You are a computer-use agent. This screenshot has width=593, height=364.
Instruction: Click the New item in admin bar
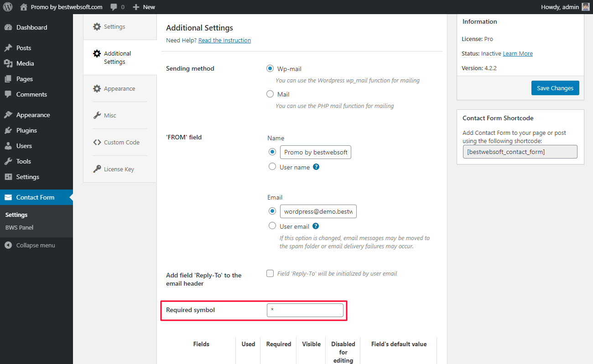(x=144, y=7)
